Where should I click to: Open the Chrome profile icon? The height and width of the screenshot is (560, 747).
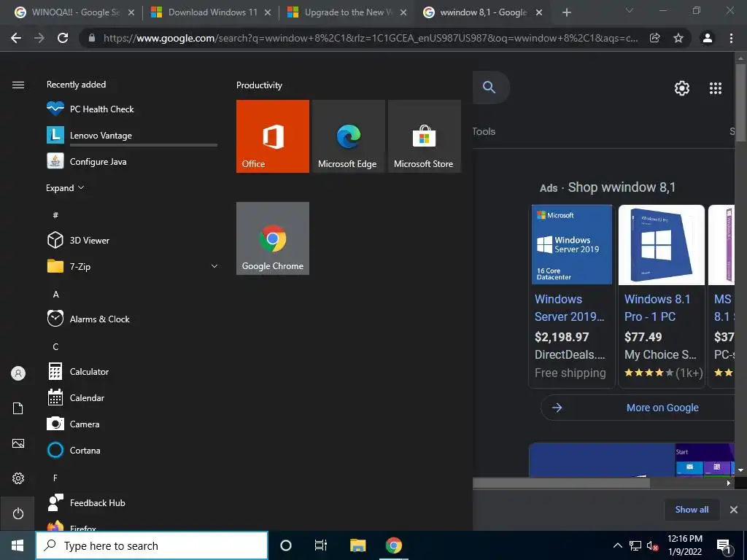pyautogui.click(x=708, y=38)
